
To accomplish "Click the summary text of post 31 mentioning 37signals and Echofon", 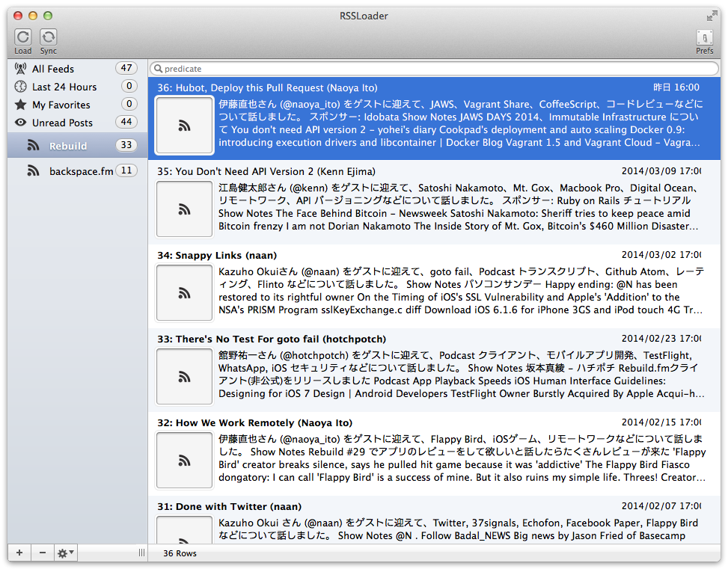I will 458,529.
